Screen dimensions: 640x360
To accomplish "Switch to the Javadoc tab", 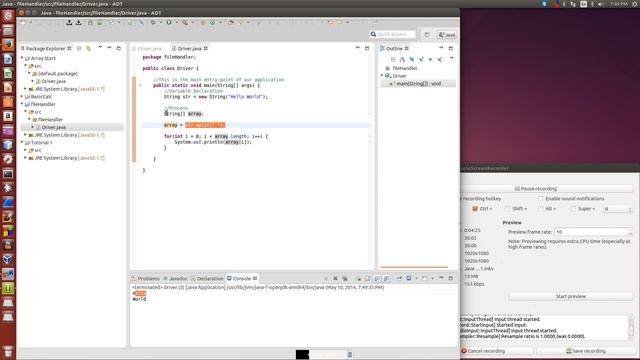I will (176, 278).
